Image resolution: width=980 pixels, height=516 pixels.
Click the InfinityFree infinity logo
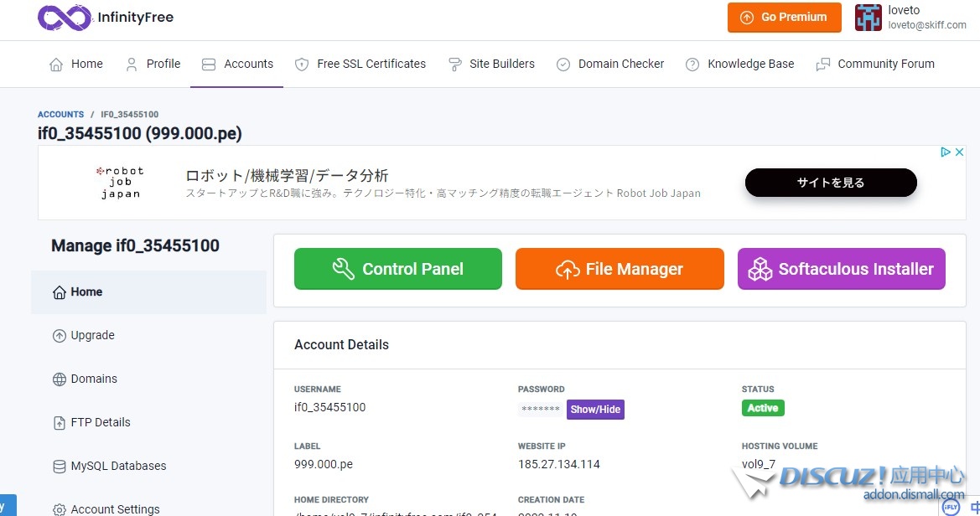pyautogui.click(x=65, y=18)
